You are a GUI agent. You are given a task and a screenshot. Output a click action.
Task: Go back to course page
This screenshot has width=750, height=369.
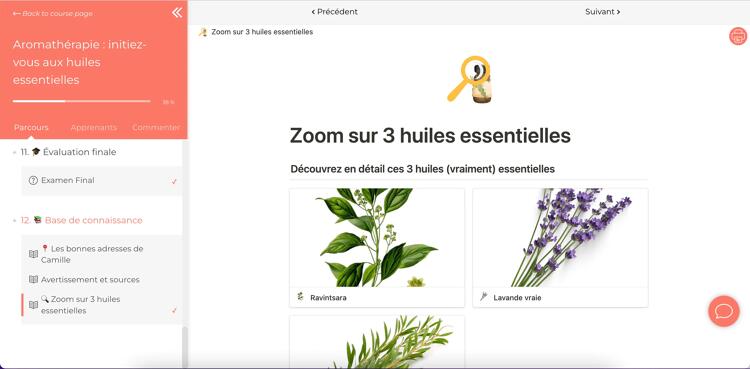53,13
